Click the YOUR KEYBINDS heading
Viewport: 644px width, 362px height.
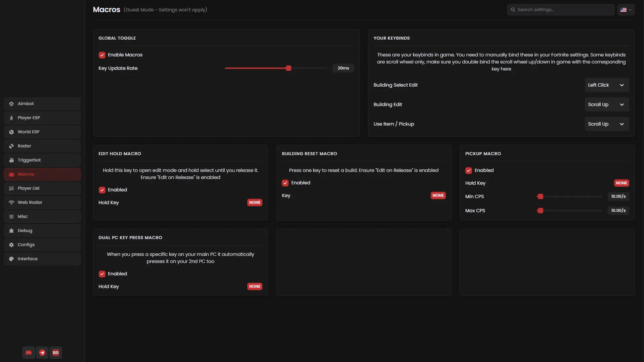pyautogui.click(x=392, y=38)
